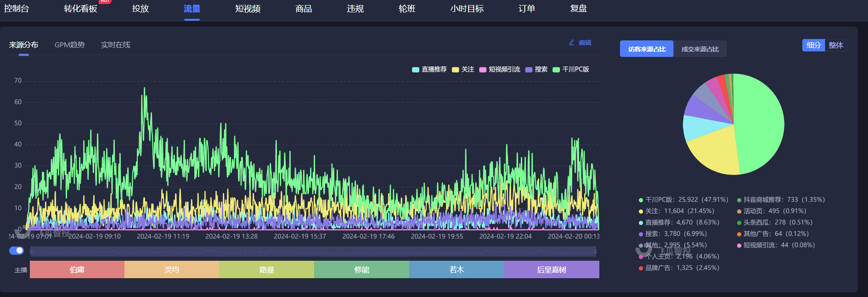Select anchor segment 伯庸
The width and height of the screenshot is (868, 297).
coord(77,269)
